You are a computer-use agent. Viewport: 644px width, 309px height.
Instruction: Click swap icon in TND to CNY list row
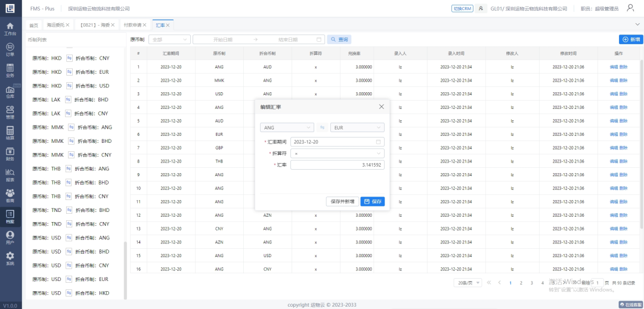(69, 224)
